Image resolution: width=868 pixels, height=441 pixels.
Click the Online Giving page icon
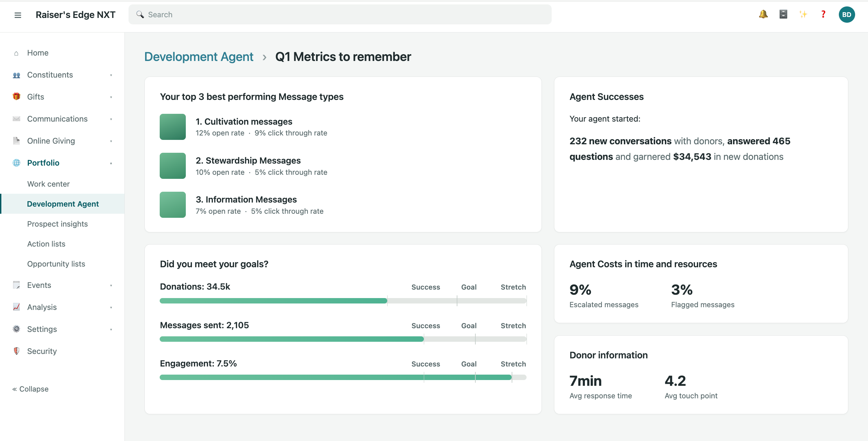coord(16,141)
